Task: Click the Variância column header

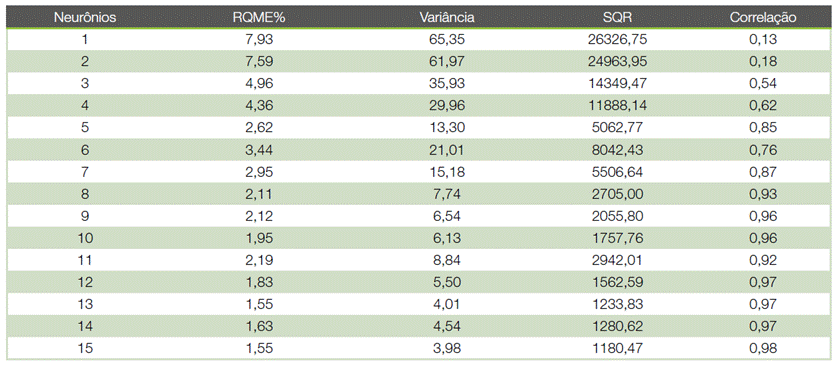Action: click(x=447, y=17)
